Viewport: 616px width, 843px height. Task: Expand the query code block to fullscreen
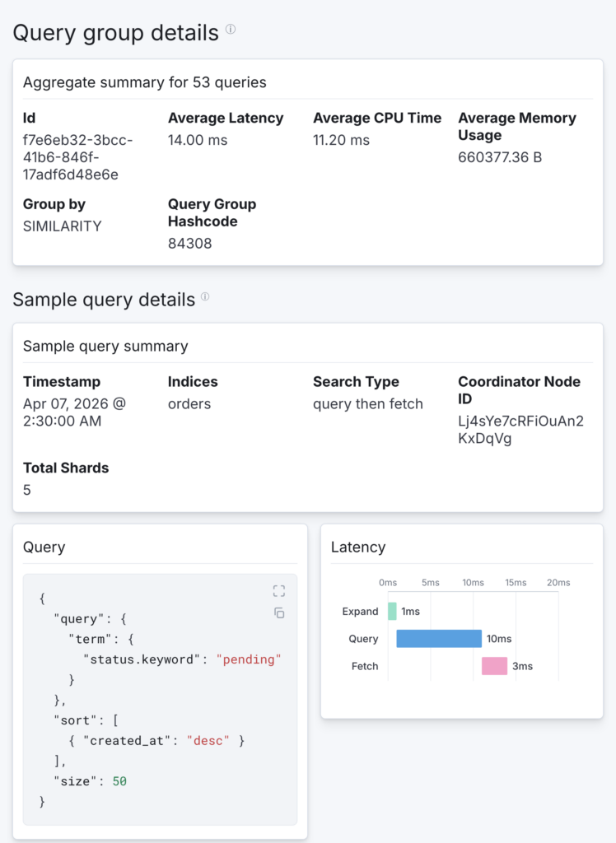tap(278, 591)
